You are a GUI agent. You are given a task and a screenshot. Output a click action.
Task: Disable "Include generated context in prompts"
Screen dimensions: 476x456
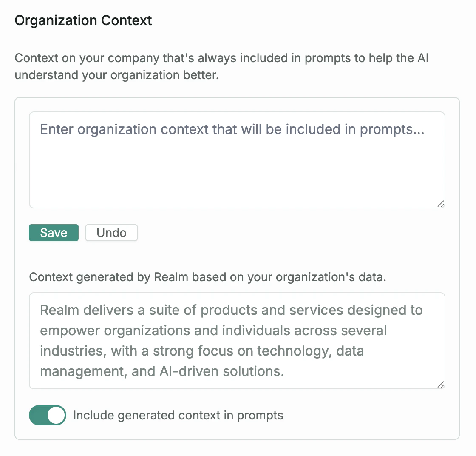(x=47, y=415)
